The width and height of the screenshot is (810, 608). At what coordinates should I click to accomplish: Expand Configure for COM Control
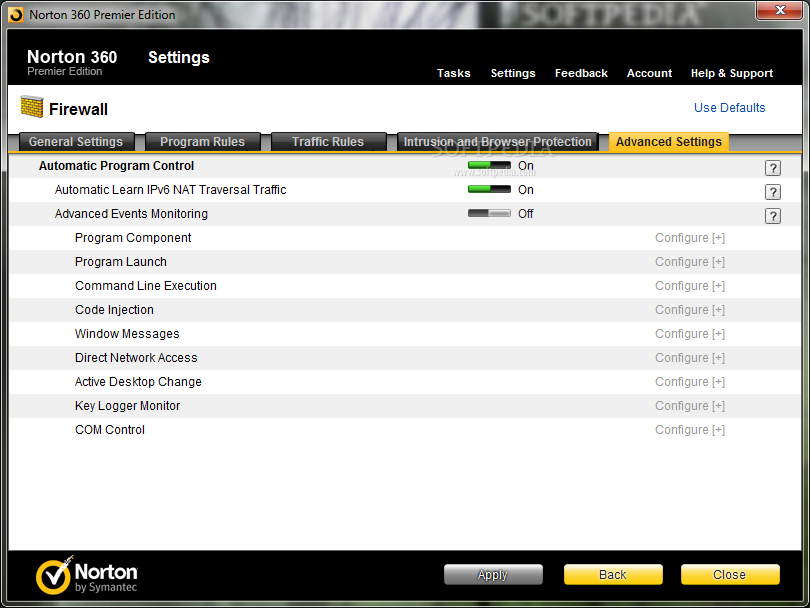(x=690, y=430)
